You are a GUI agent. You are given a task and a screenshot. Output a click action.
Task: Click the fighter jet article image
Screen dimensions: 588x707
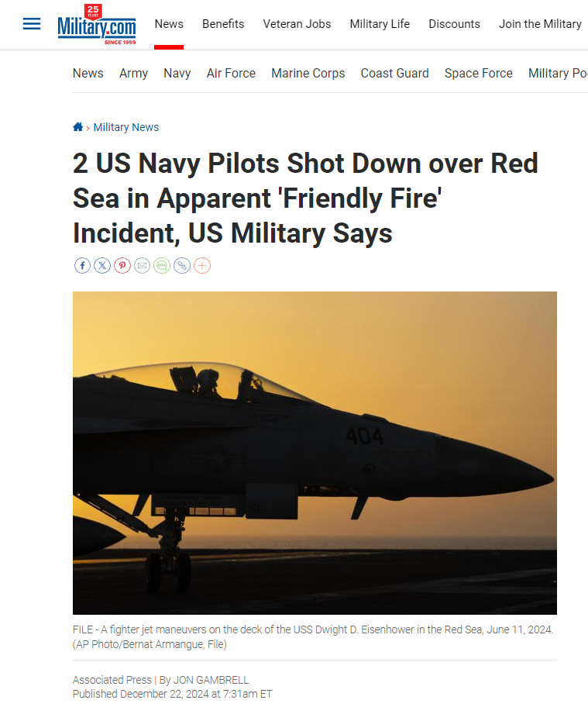[315, 453]
